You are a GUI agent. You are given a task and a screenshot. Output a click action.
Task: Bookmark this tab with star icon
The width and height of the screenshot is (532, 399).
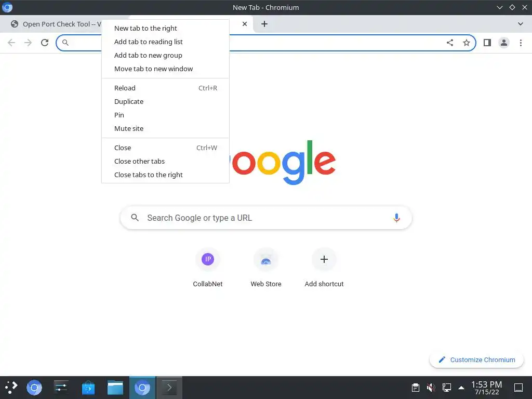[x=467, y=43]
